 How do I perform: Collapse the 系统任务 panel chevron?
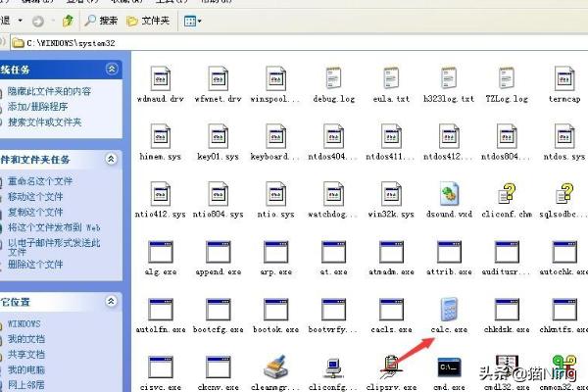point(112,69)
